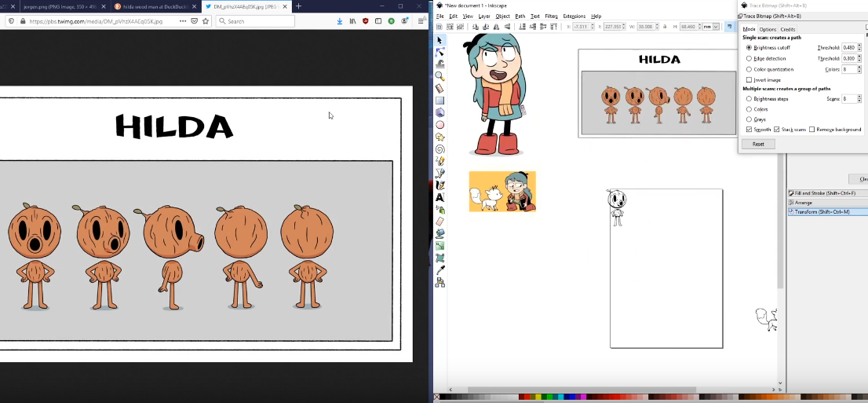Select Color quantization radio option
The width and height of the screenshot is (868, 403).
pyautogui.click(x=749, y=69)
